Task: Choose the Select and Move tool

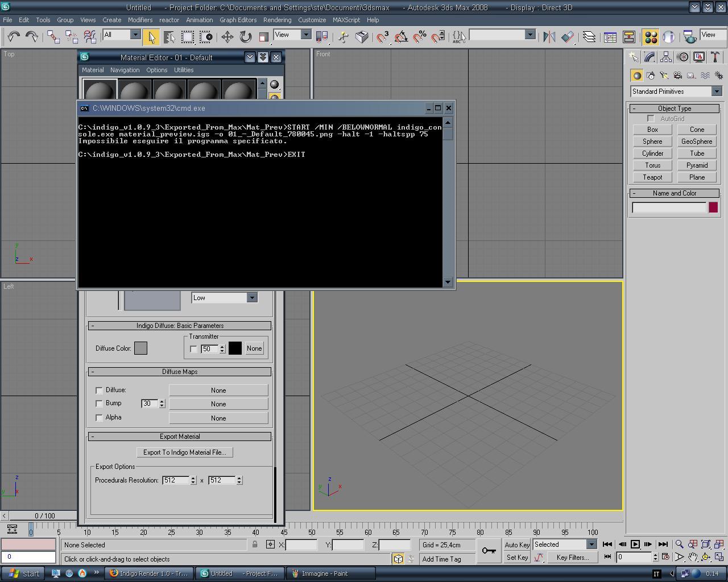Action: pos(227,37)
